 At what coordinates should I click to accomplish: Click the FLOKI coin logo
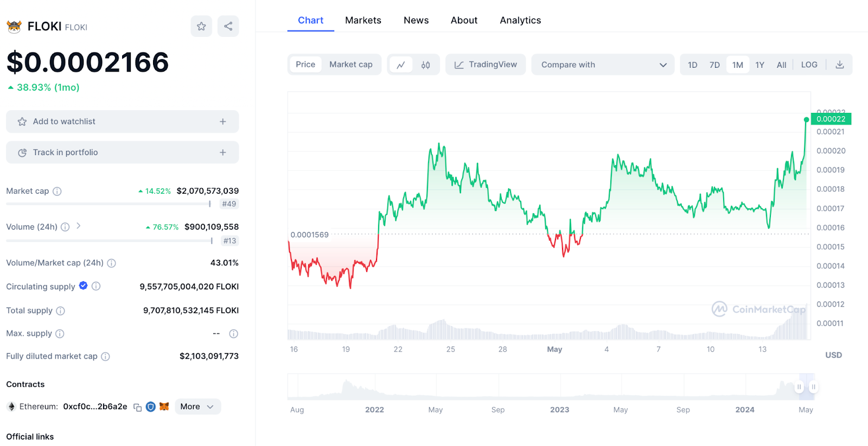tap(14, 27)
